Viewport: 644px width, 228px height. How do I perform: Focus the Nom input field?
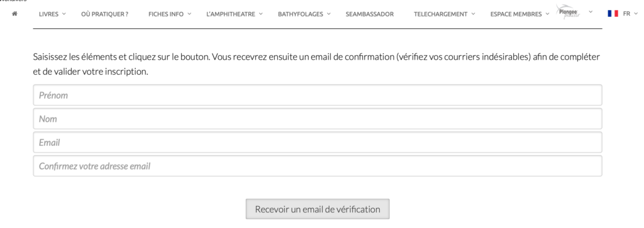(318, 119)
